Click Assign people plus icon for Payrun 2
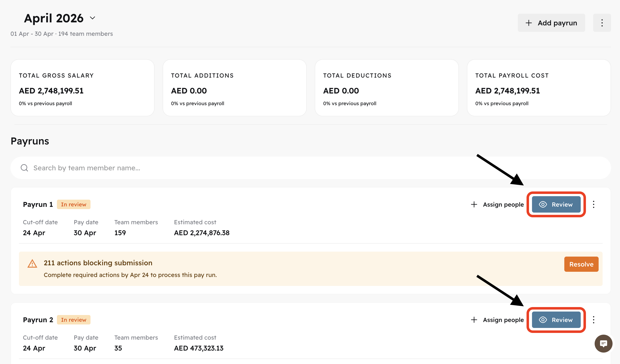 click(x=474, y=320)
